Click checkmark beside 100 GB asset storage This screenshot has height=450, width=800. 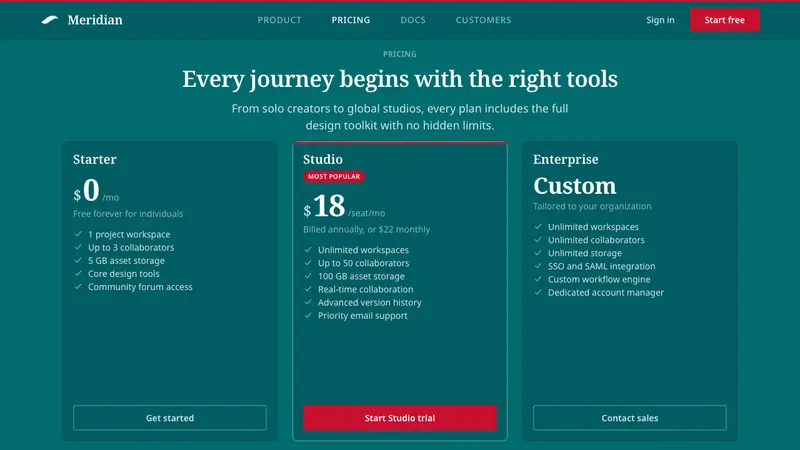pos(308,276)
